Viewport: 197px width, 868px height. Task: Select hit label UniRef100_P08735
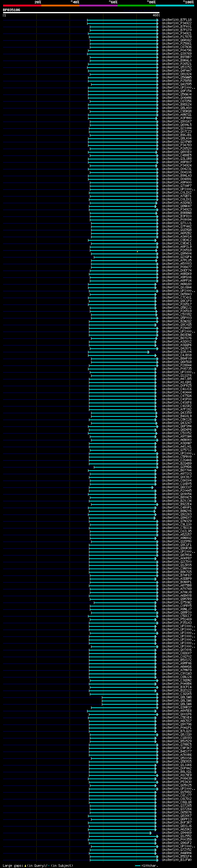point(176,369)
